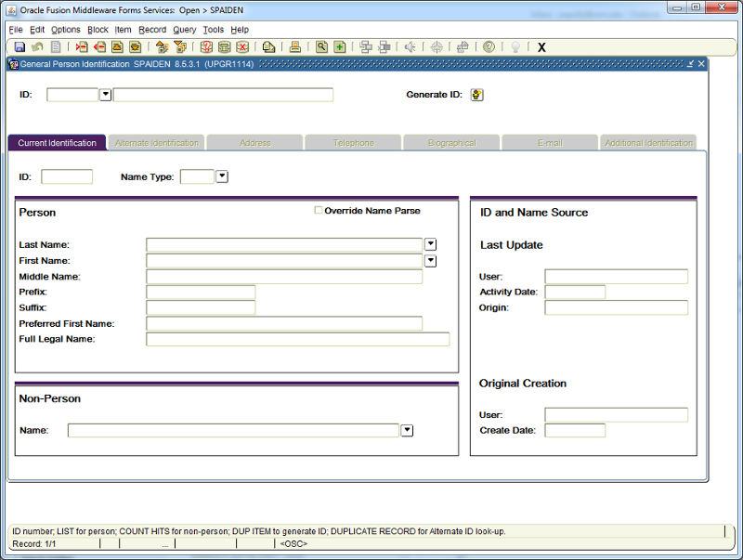Click the Select document toolbar icon
The image size is (743, 560).
click(56, 47)
